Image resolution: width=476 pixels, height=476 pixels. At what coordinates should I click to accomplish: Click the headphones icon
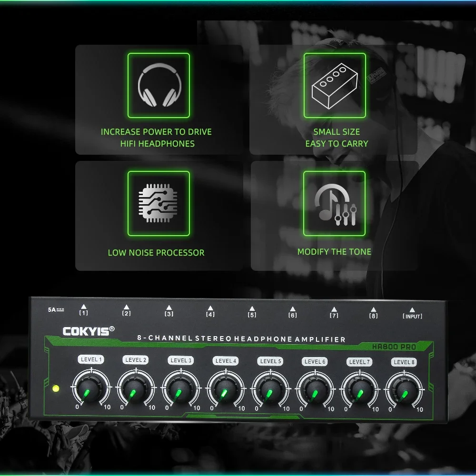[159, 85]
